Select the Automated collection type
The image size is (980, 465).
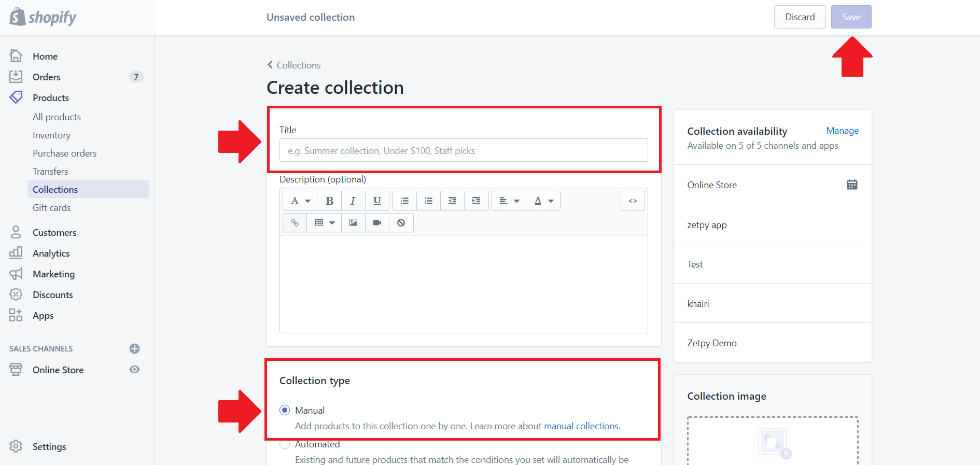[285, 444]
